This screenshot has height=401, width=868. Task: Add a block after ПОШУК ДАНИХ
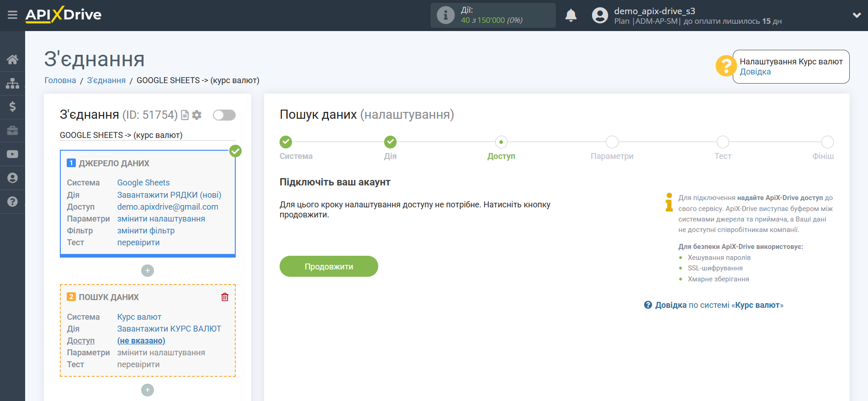click(x=148, y=390)
